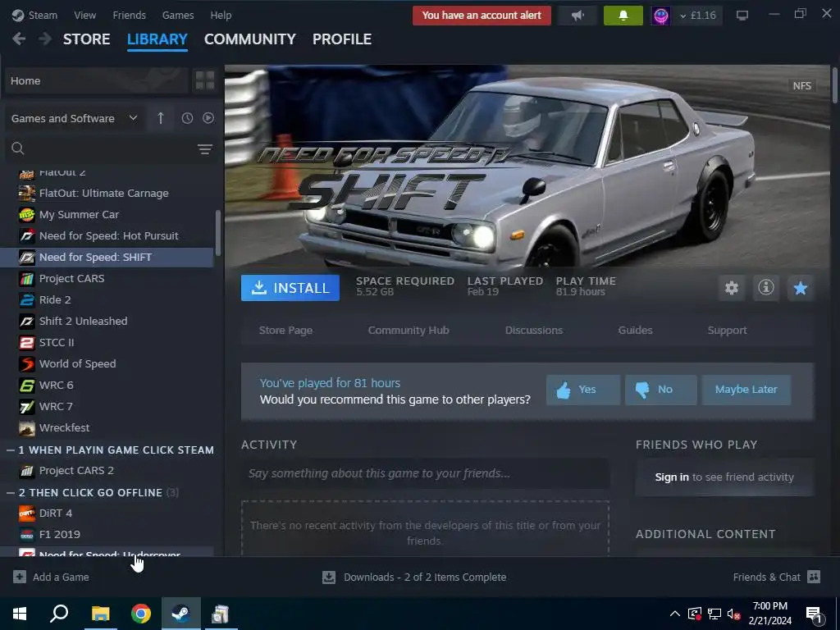840x630 pixels.
Task: Open the Downloads manager icon
Action: point(329,577)
